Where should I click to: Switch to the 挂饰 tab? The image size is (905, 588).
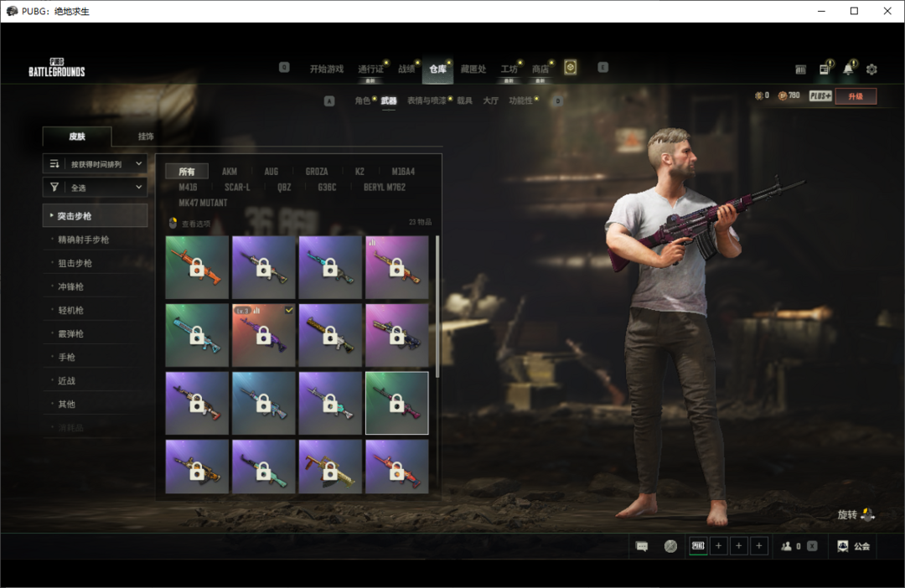point(146,137)
